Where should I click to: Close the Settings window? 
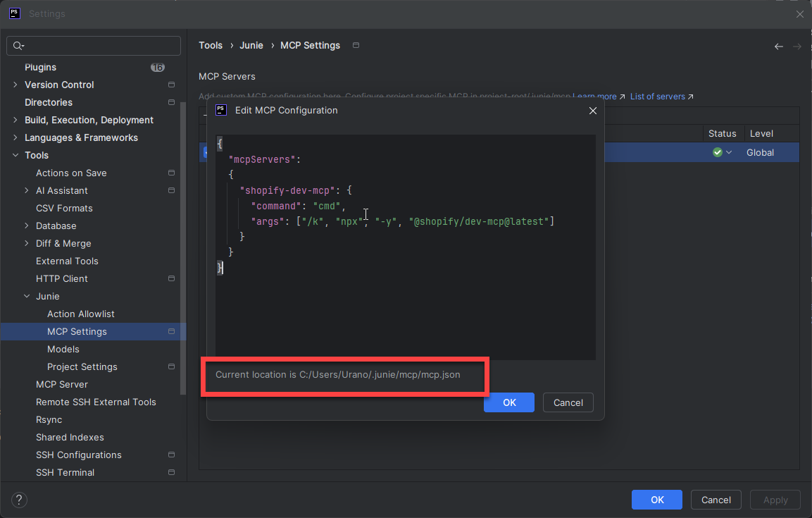[800, 15]
